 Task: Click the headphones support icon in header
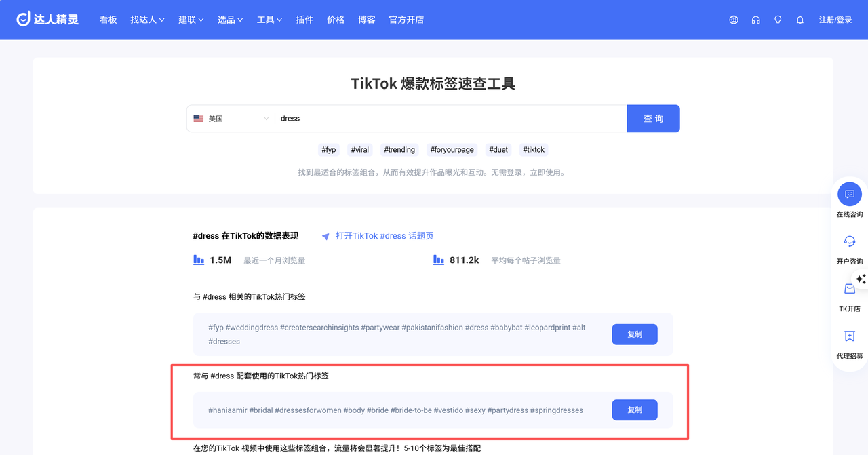755,20
